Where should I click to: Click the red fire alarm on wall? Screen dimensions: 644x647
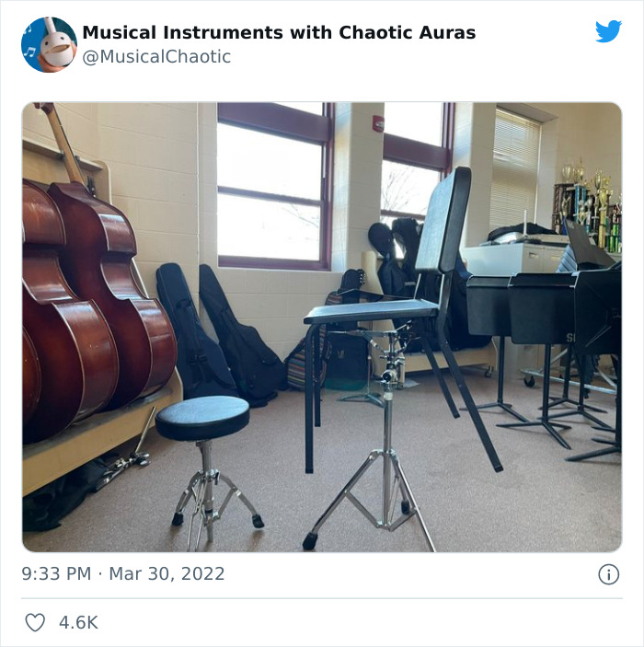click(x=378, y=123)
